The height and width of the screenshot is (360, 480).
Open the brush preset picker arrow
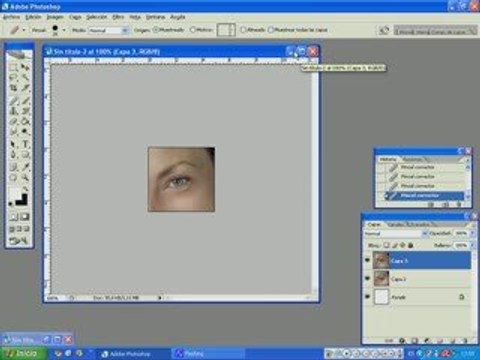click(64, 30)
